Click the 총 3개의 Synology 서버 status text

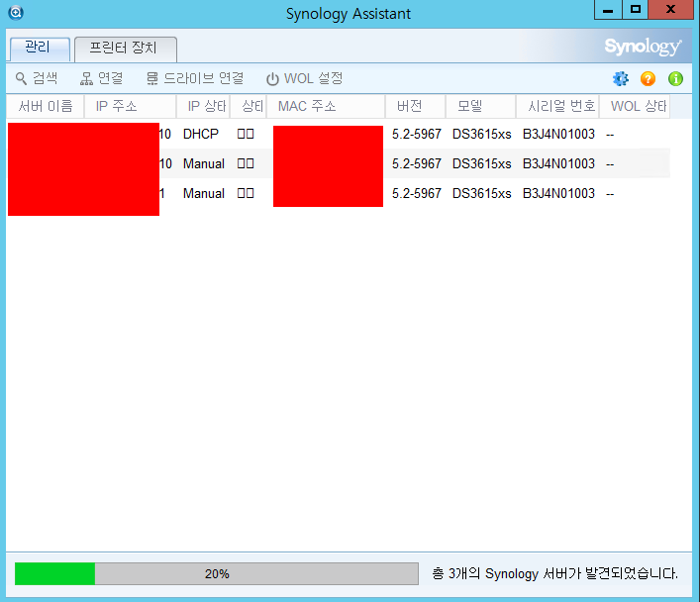(x=554, y=573)
